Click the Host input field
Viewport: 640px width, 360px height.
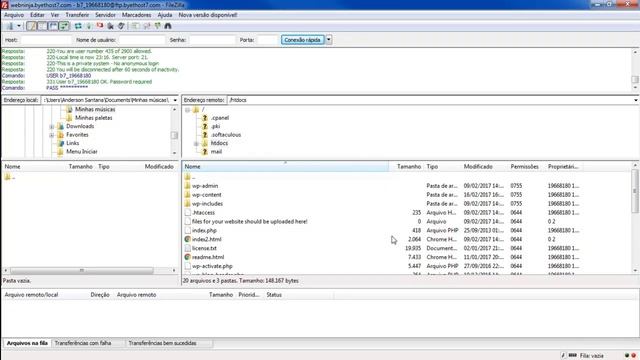[46, 40]
